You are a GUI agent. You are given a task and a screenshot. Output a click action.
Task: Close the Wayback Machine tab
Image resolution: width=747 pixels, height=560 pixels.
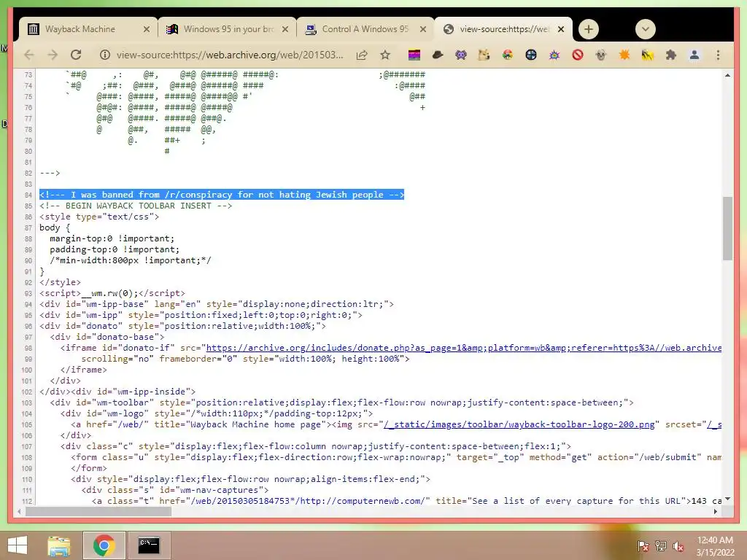(x=146, y=29)
